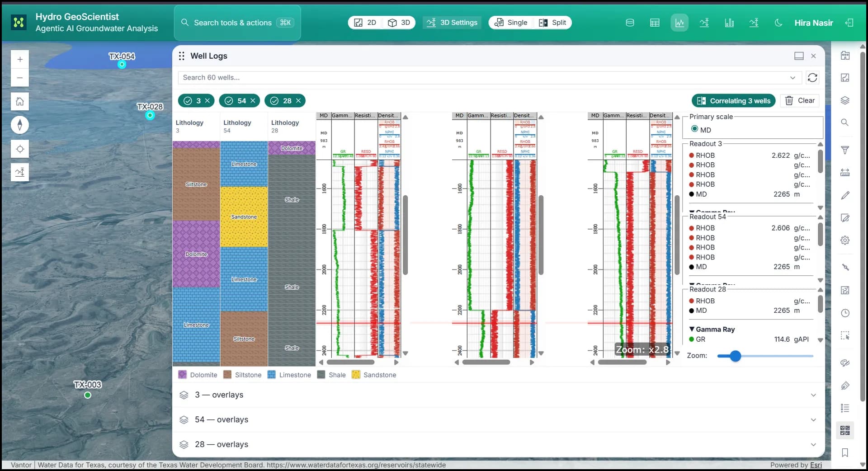Image resolution: width=868 pixels, height=471 pixels.
Task: Click the Gamm... track header of first log
Action: tap(342, 116)
